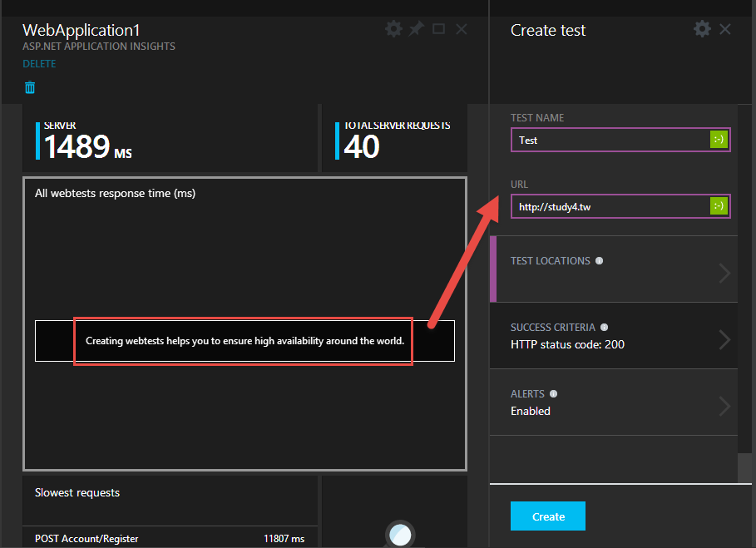Click the Creating webtests help message
The image size is (756, 548).
(x=245, y=341)
